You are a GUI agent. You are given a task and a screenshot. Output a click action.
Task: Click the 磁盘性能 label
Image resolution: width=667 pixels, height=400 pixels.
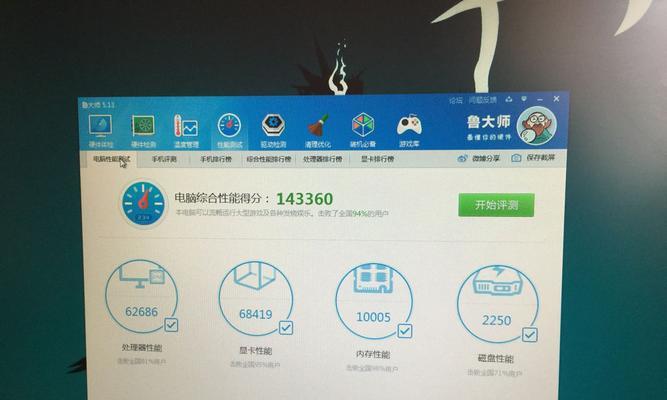click(x=496, y=358)
